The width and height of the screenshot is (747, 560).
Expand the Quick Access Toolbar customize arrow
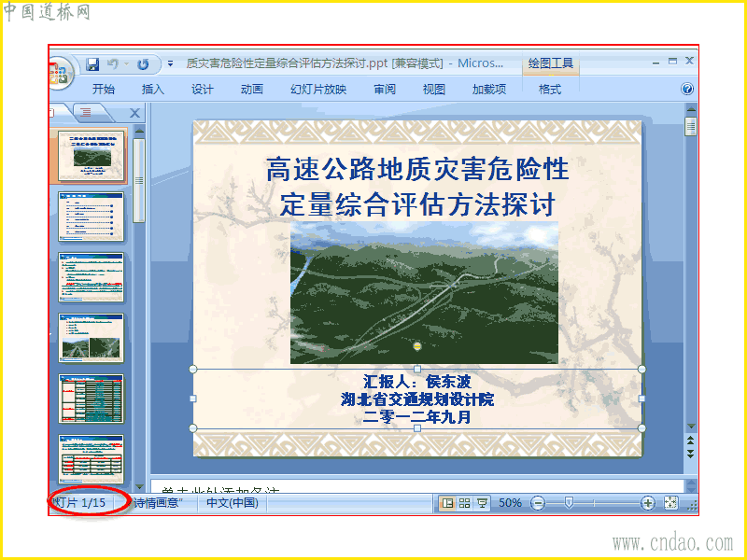pyautogui.click(x=170, y=63)
